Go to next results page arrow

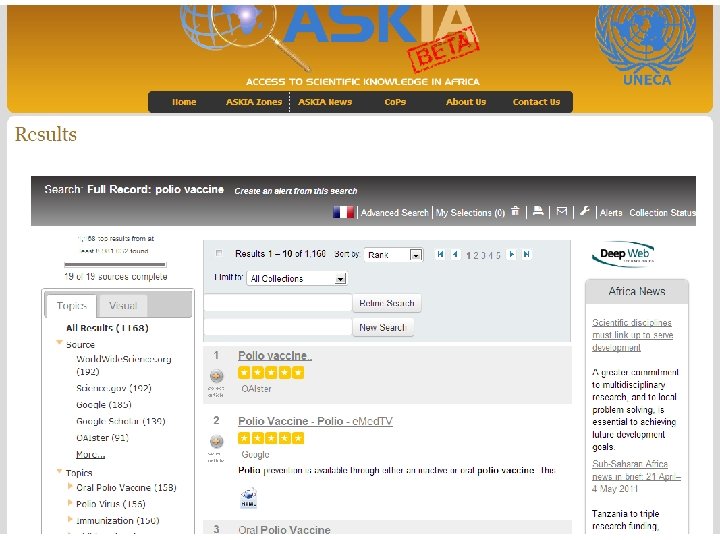(x=512, y=254)
